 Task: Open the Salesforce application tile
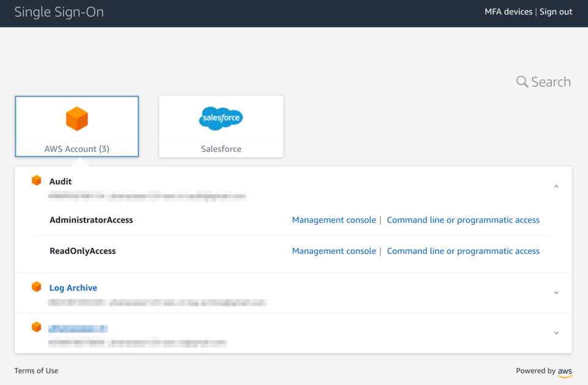(221, 126)
